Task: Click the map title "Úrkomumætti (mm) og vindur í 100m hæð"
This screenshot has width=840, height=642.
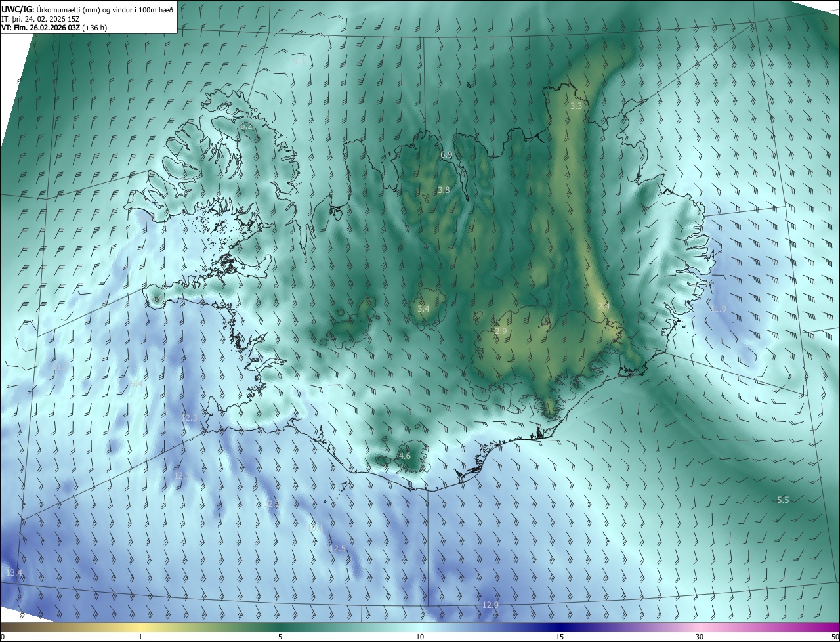Action: [x=104, y=9]
